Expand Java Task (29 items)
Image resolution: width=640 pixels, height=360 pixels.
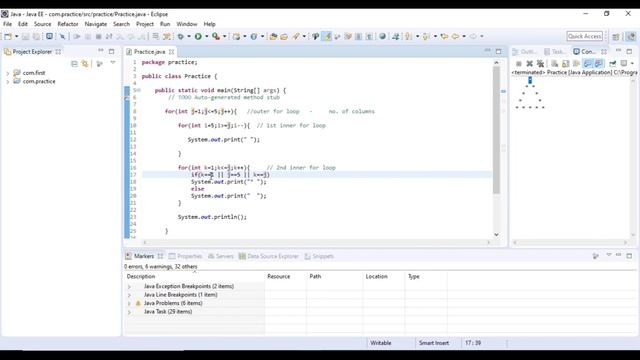pyautogui.click(x=129, y=312)
